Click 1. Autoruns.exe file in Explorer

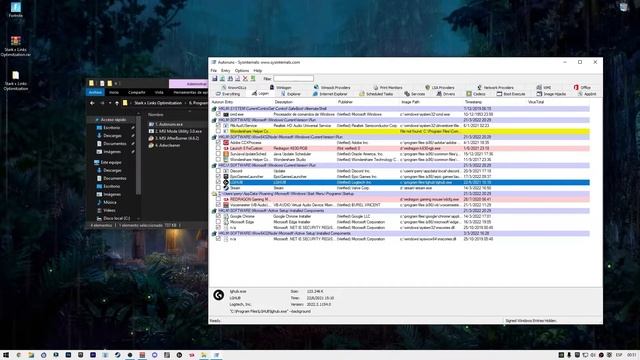pyautogui.click(x=167, y=124)
